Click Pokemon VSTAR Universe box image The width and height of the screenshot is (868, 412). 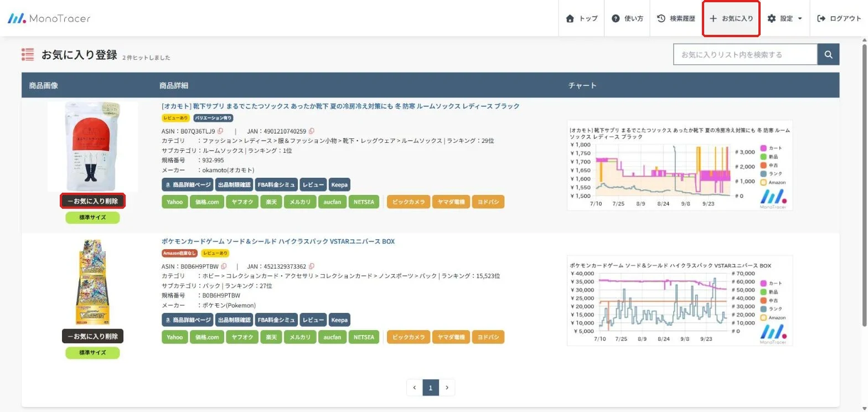tap(92, 281)
